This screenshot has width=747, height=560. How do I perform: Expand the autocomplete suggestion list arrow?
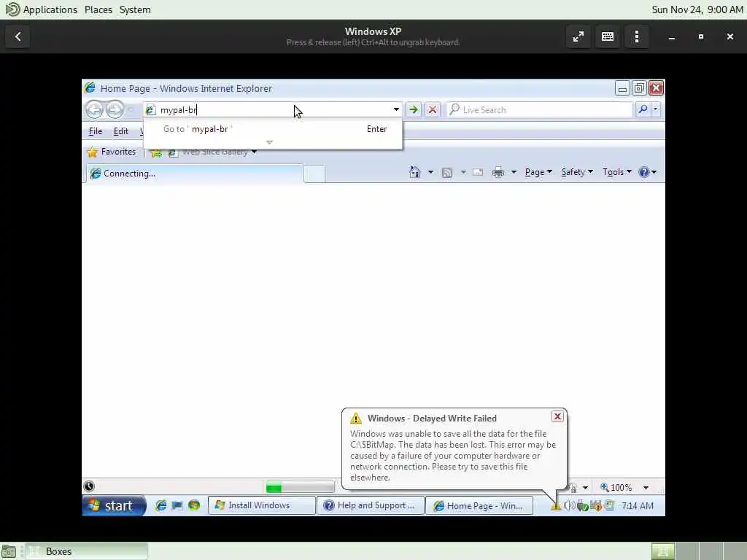pos(270,142)
